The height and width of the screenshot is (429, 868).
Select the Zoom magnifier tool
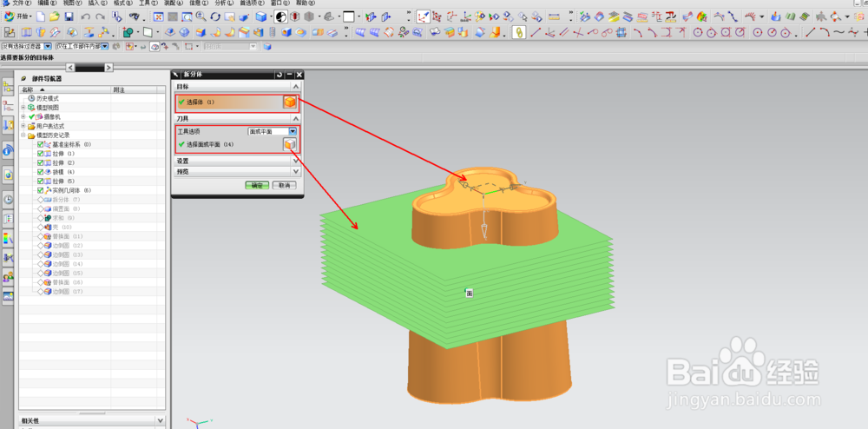tap(201, 16)
